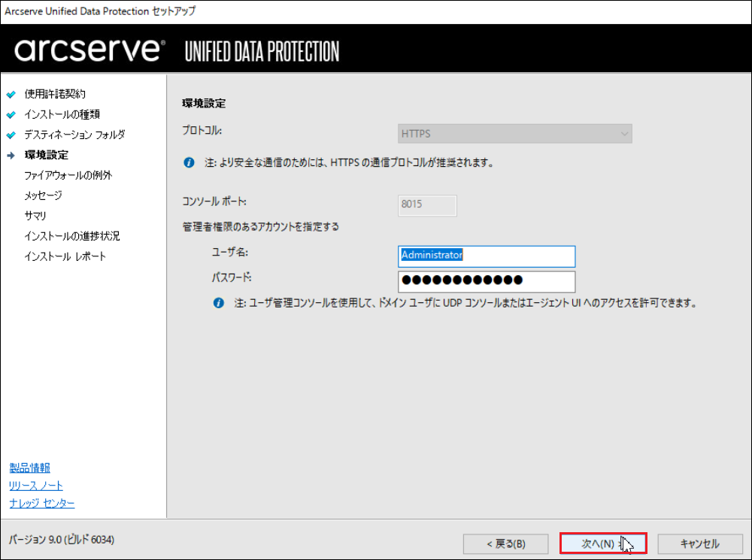Open the プロトコル HTTPS dropdown
This screenshot has width=752, height=560.
pos(514,133)
